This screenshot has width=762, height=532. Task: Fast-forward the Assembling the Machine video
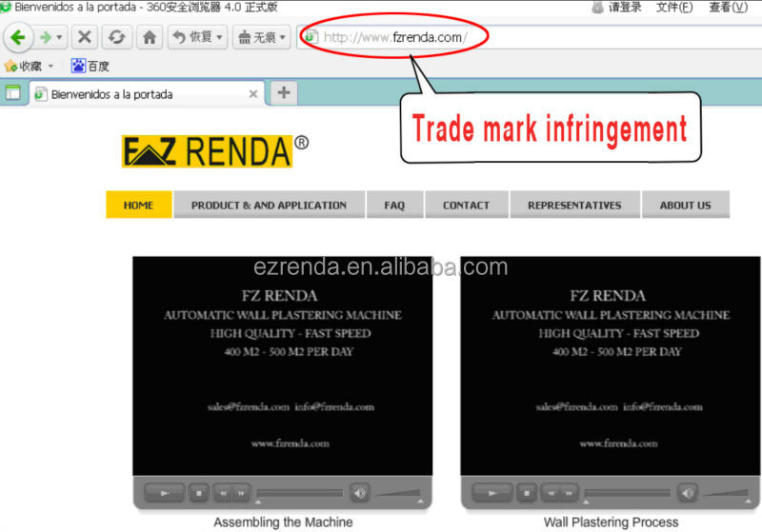[242, 493]
